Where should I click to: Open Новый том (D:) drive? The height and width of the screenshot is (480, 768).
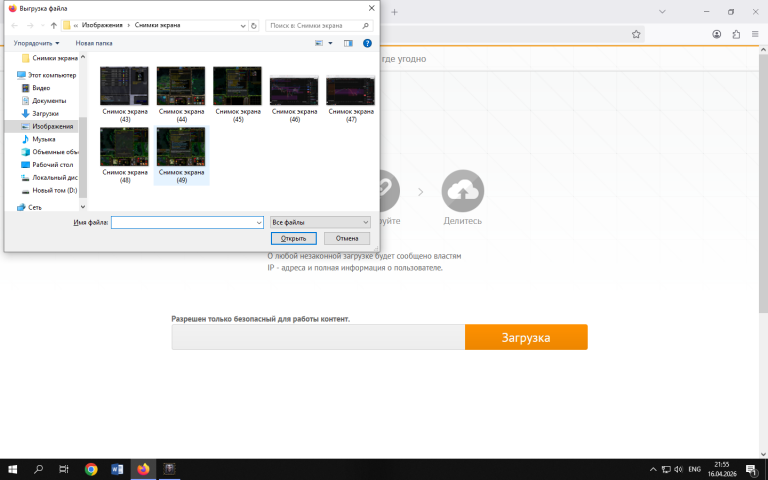pos(49,190)
